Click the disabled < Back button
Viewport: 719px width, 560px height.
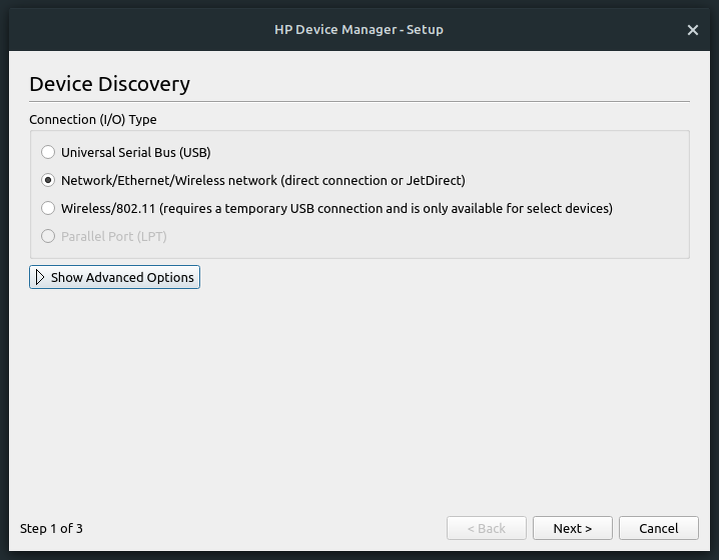coord(487,528)
